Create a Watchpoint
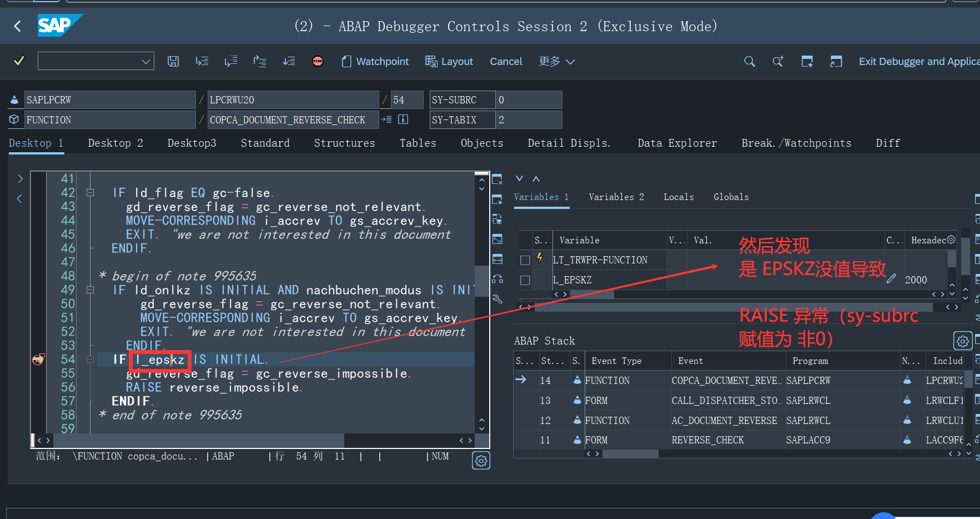980x519 pixels. (x=375, y=61)
